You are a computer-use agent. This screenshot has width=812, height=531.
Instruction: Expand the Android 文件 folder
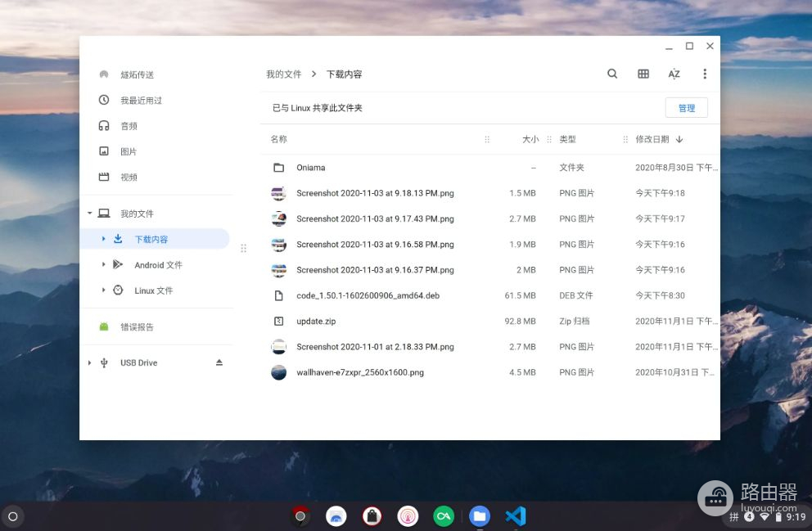pos(104,265)
